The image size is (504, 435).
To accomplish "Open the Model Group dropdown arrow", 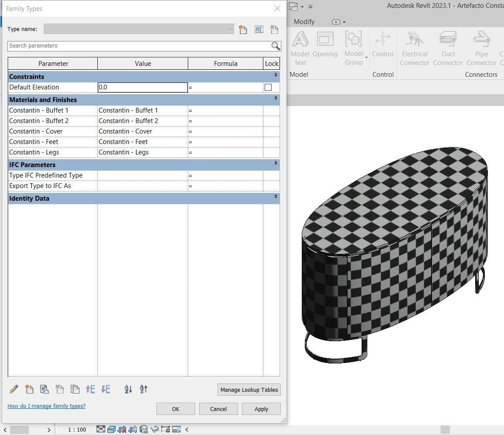I will pos(366,58).
